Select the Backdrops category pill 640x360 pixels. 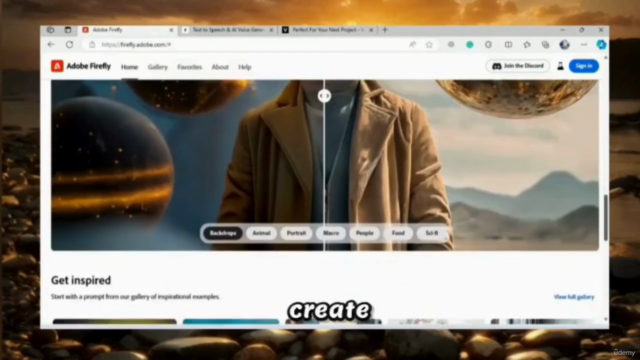[x=223, y=233]
